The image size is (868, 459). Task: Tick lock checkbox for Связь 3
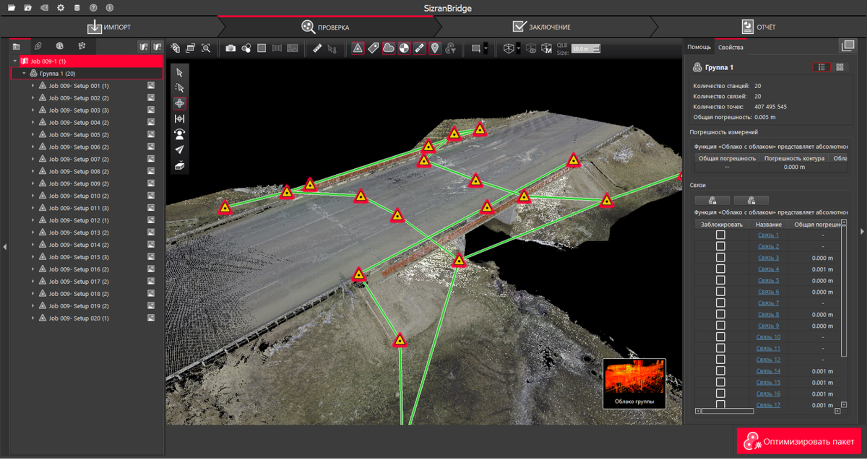pyautogui.click(x=720, y=257)
